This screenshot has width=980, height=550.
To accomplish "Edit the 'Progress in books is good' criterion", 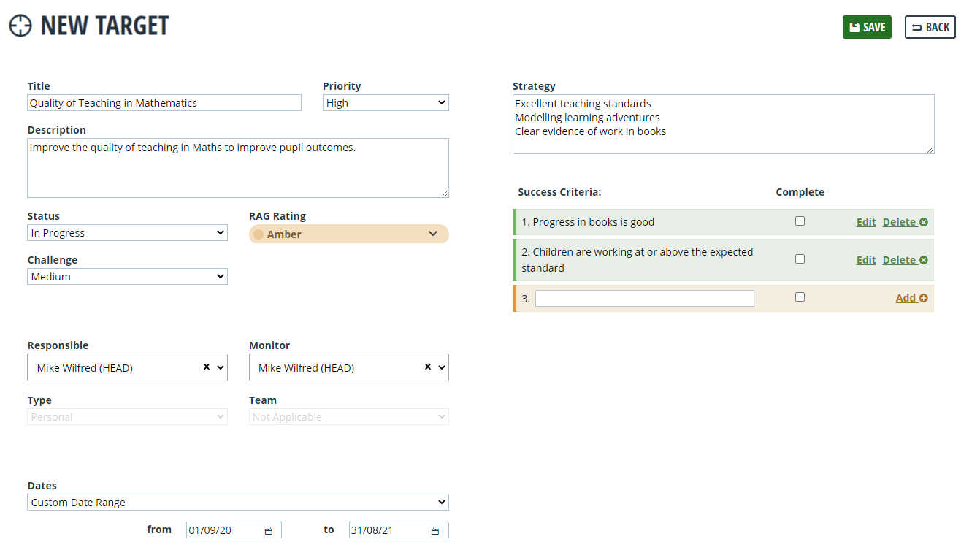I will 865,222.
